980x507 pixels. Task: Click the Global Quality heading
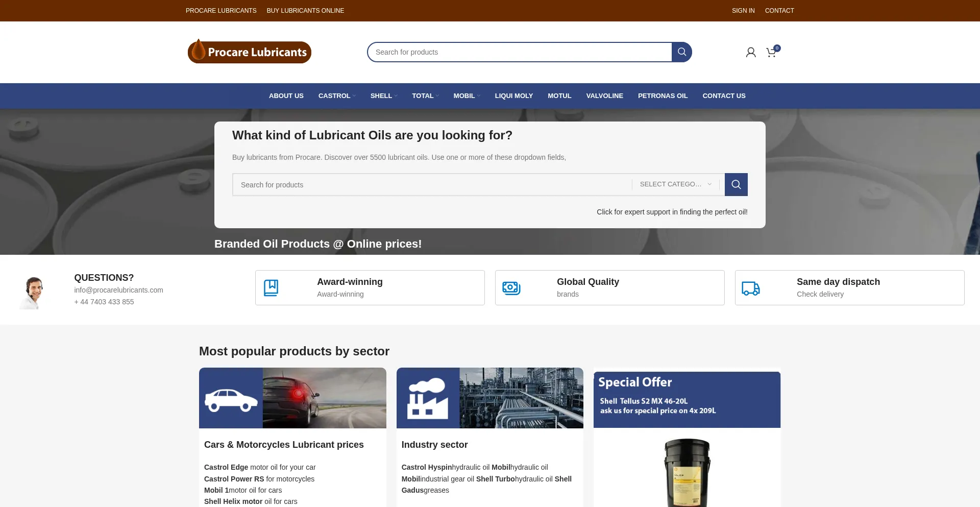pos(588,282)
